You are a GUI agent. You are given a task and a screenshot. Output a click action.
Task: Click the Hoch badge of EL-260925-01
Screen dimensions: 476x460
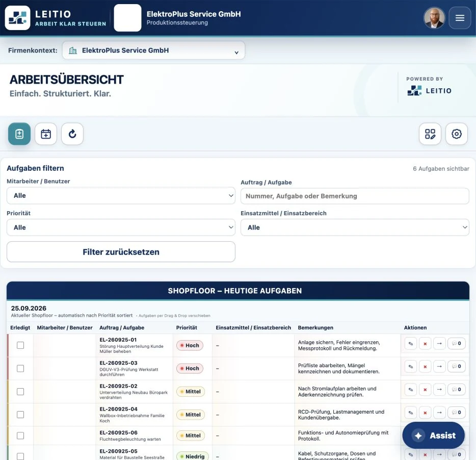coord(190,345)
